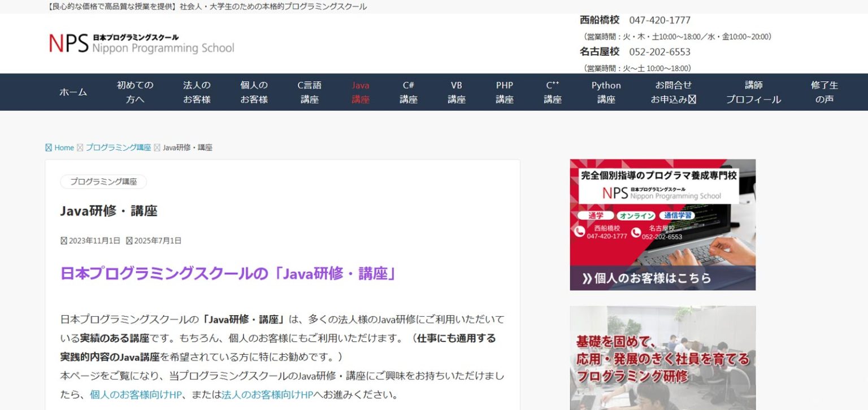Viewport: 868px width, 410px height.
Task: Click the Home breadcrumb link
Action: click(x=63, y=147)
